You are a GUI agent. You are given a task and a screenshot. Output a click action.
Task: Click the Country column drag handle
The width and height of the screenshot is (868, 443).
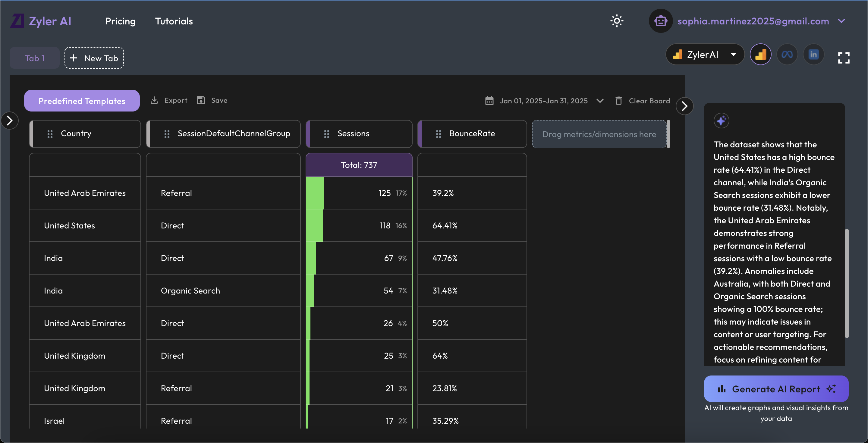pyautogui.click(x=50, y=134)
